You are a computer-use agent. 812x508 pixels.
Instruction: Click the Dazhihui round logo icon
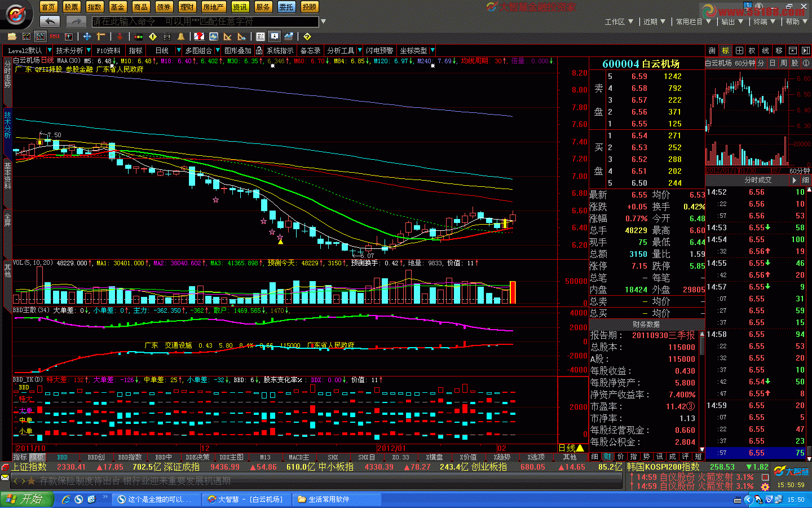tap(16, 15)
